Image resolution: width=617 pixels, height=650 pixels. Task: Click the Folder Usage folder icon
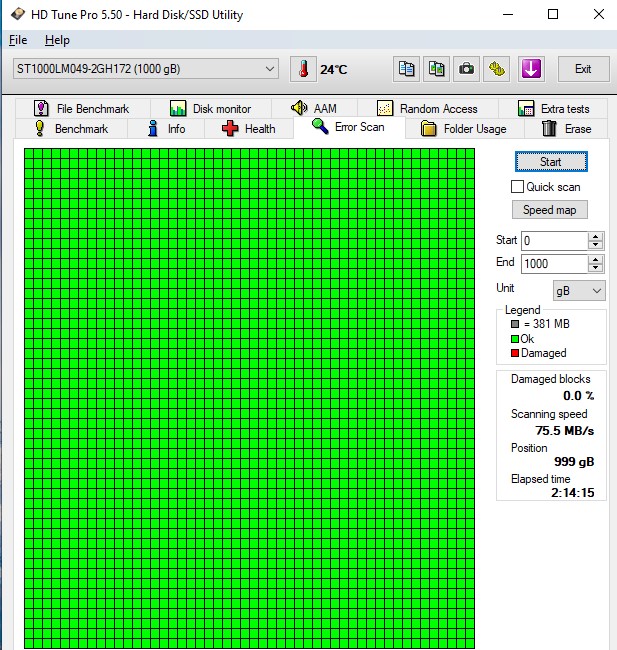(428, 129)
